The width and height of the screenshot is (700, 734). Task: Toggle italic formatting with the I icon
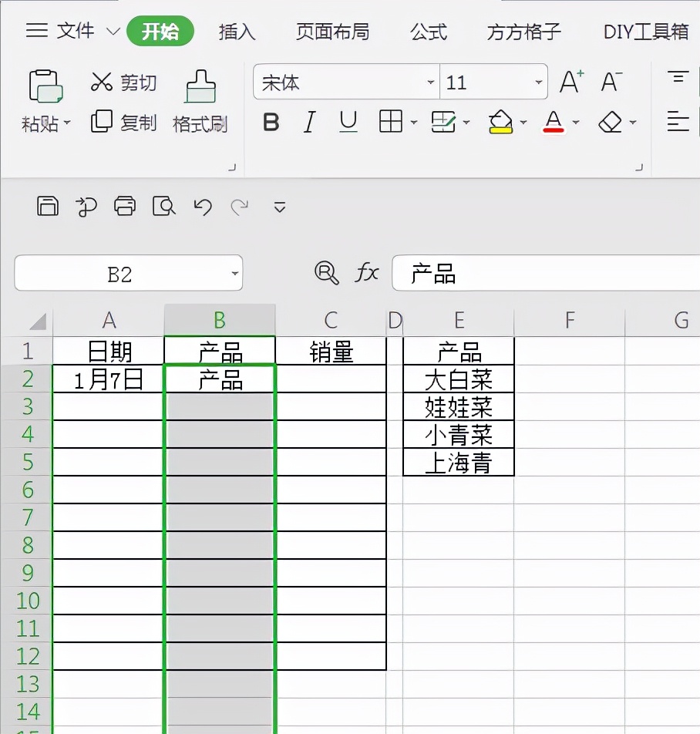[x=308, y=122]
